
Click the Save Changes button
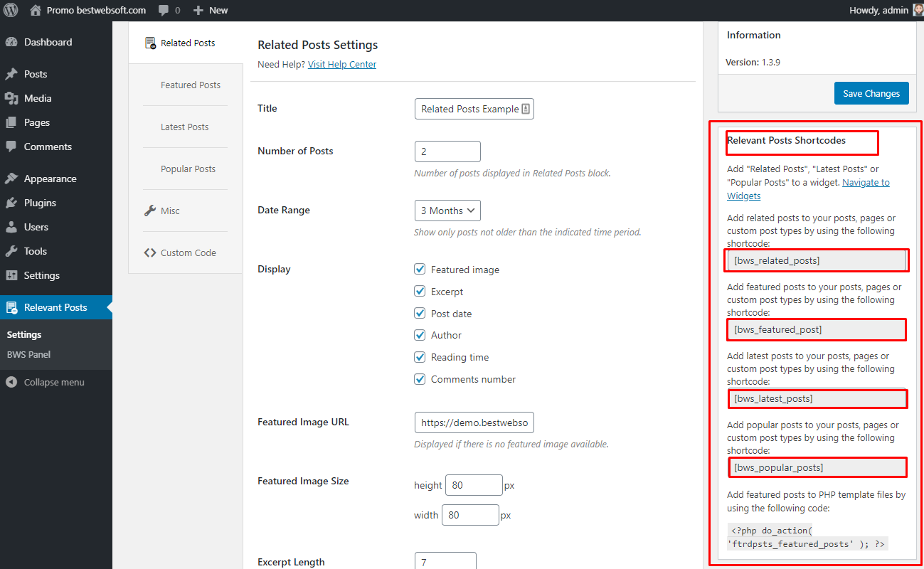coord(871,93)
